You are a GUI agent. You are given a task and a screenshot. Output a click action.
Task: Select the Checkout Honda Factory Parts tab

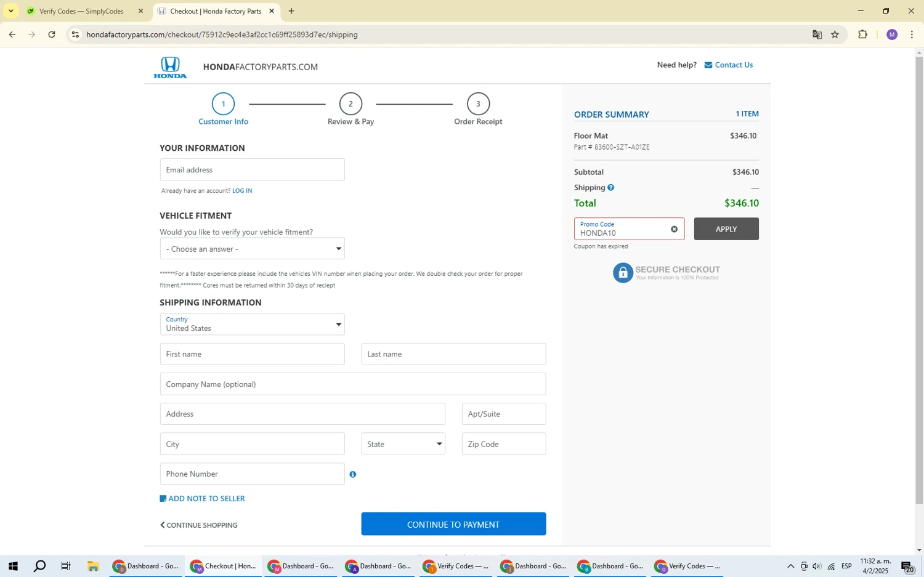click(216, 11)
